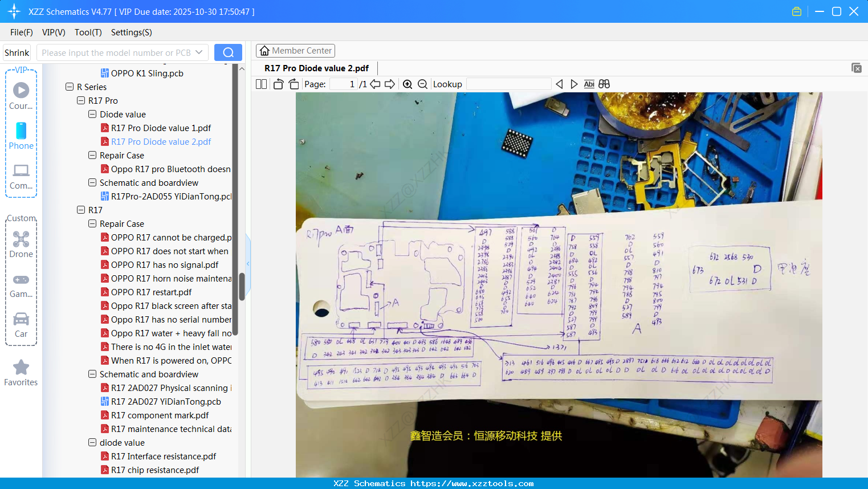Zoom out of the PDF page
This screenshot has width=868, height=489.
pyautogui.click(x=422, y=84)
